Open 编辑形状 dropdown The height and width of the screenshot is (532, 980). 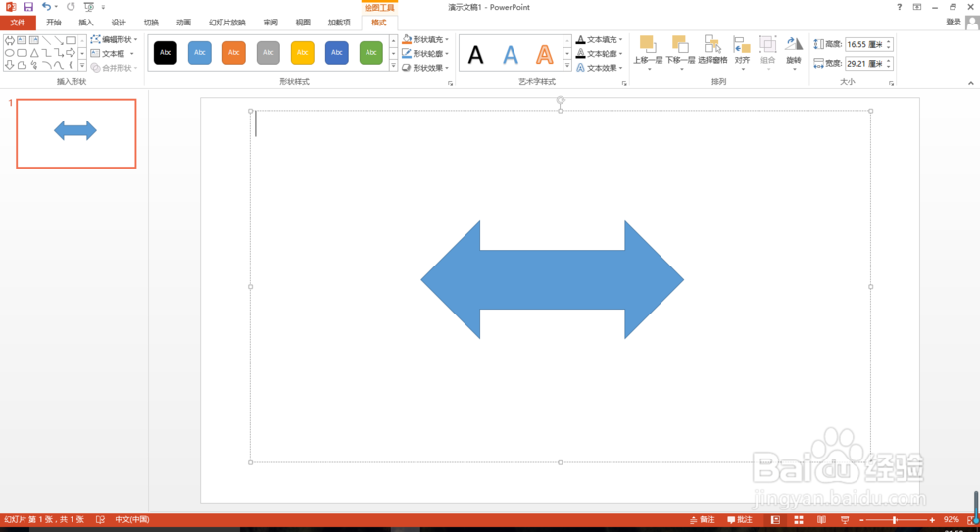click(x=114, y=39)
